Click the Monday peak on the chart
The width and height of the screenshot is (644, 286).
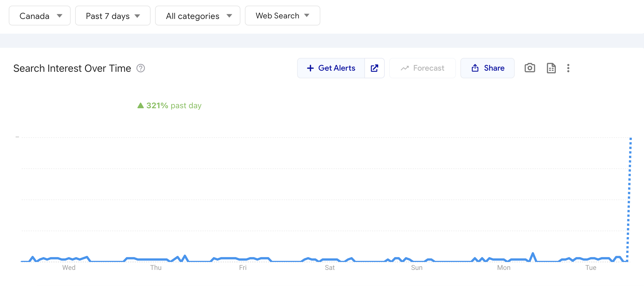533,253
